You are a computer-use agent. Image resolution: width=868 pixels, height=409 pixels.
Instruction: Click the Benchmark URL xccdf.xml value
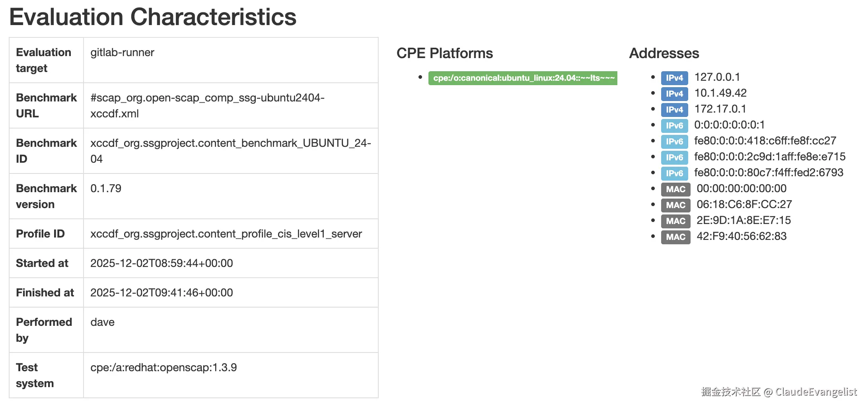pyautogui.click(x=207, y=105)
